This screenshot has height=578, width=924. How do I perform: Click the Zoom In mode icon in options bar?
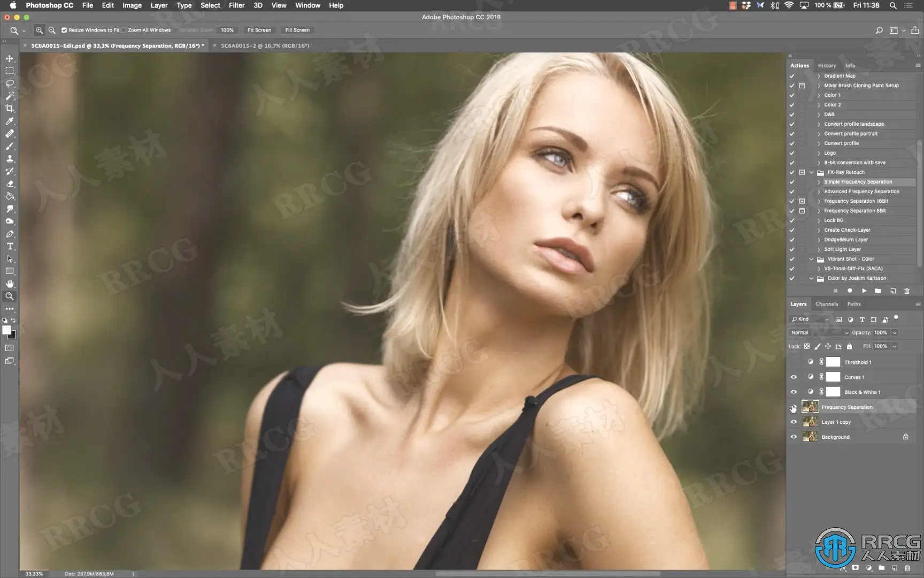click(x=39, y=30)
